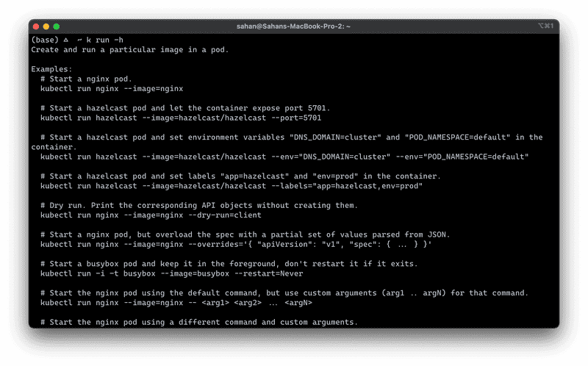
Task: Click 'Create and run a particular image in a pod.'
Action: tap(130, 49)
